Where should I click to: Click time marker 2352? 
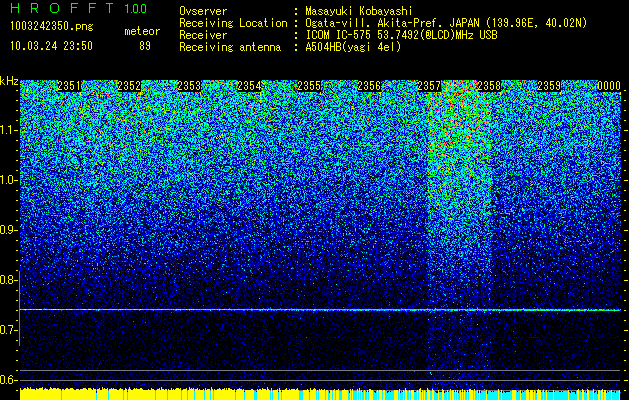[129, 86]
